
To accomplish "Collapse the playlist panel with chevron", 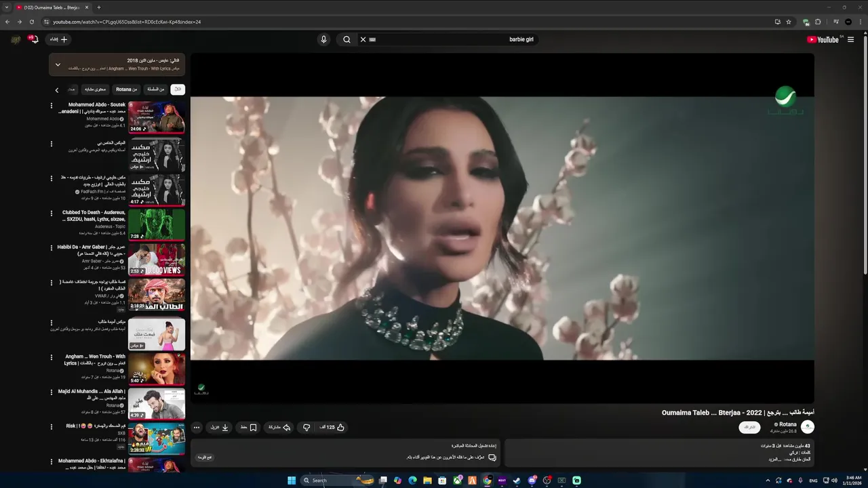I will point(58,65).
